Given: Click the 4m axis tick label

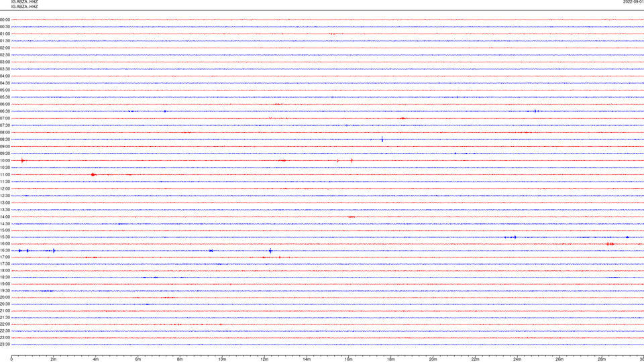Looking at the screenshot, I should click(x=96, y=359).
